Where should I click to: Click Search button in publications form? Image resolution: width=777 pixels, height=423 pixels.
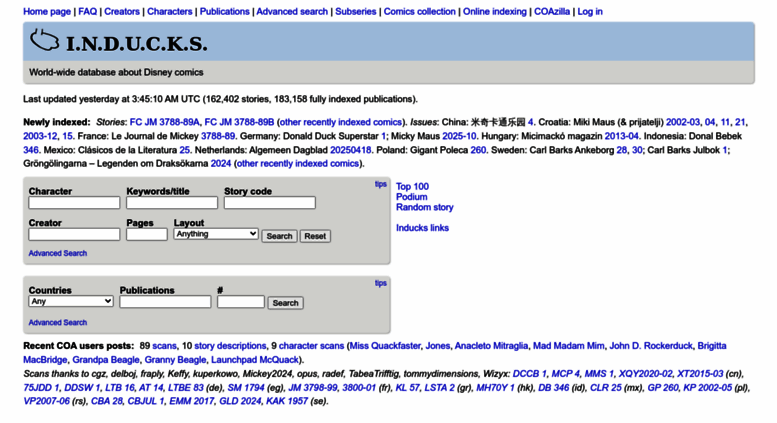coord(285,303)
